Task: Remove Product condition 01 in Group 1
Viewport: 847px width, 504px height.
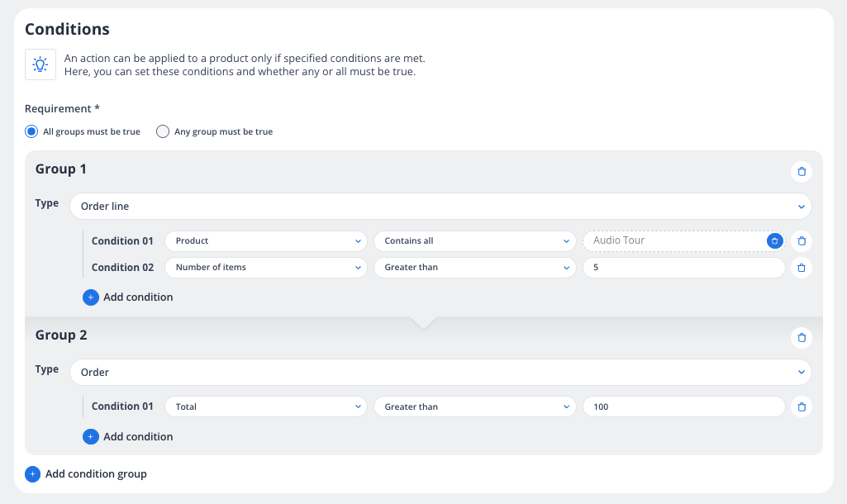Action: point(801,241)
